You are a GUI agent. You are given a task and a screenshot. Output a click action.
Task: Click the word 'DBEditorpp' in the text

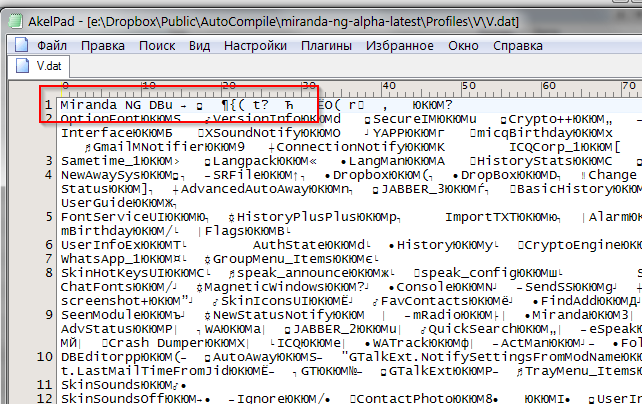pos(101,357)
